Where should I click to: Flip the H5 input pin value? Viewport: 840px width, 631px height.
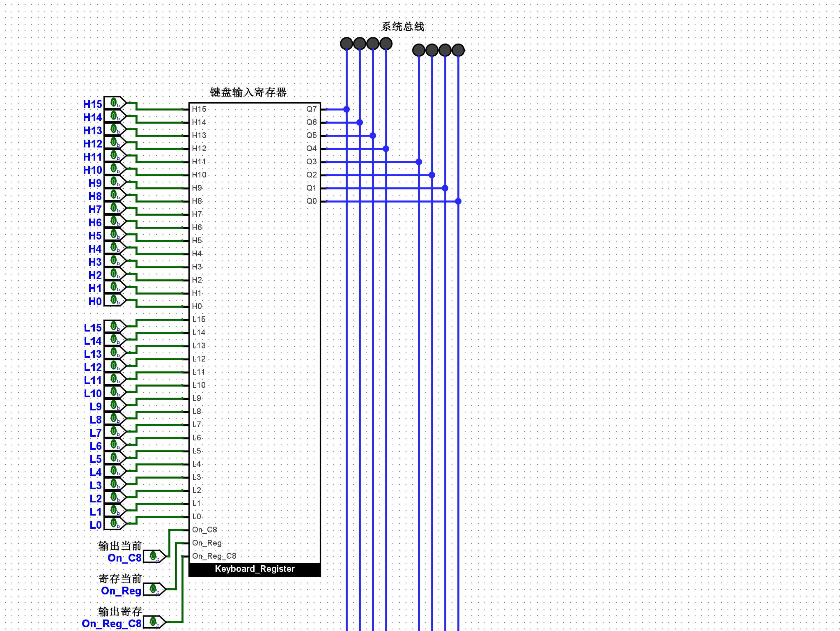(115, 234)
